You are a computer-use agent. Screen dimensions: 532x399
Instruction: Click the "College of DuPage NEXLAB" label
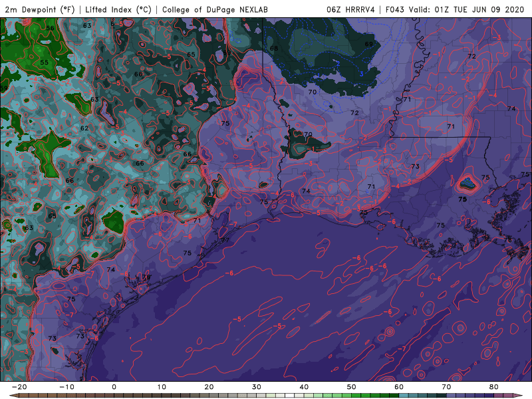click(215, 9)
